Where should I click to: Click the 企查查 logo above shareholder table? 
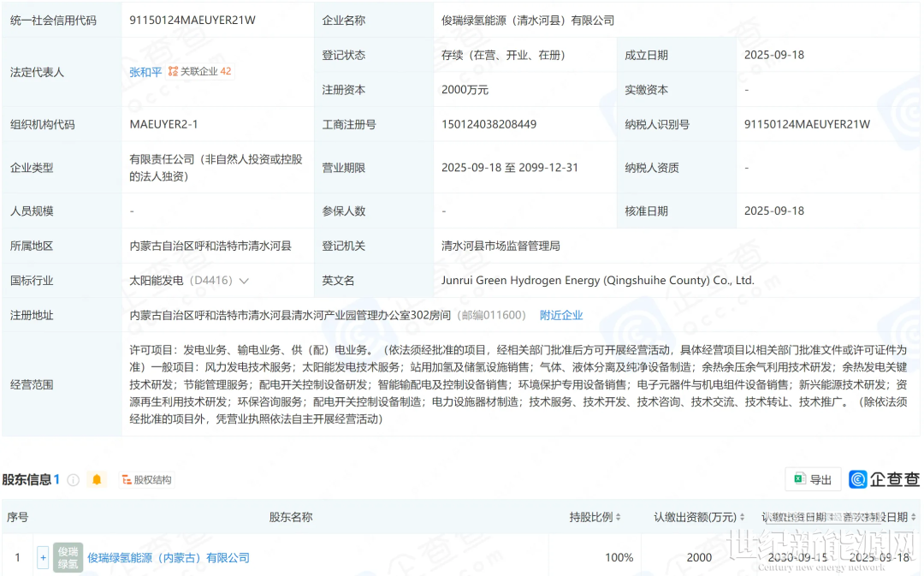[884, 479]
